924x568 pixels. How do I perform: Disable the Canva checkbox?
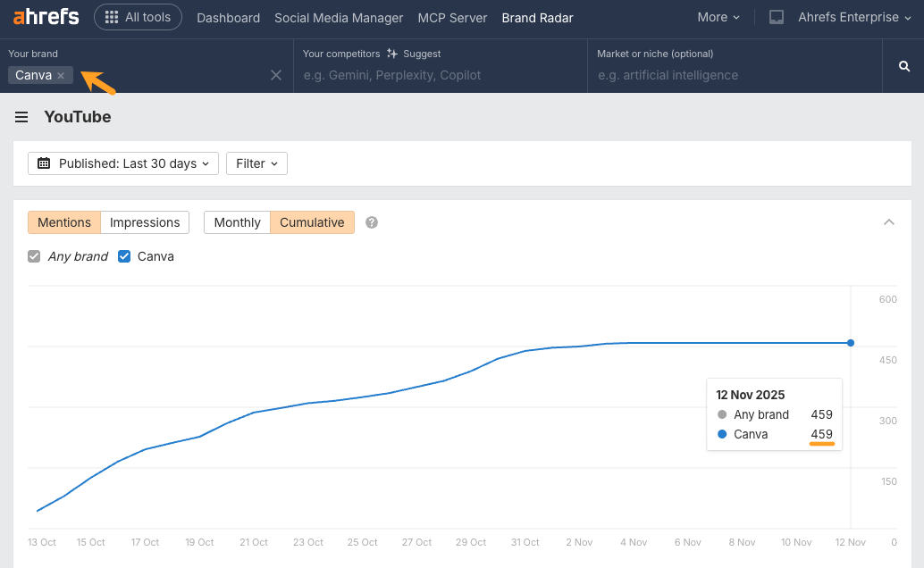coord(123,255)
